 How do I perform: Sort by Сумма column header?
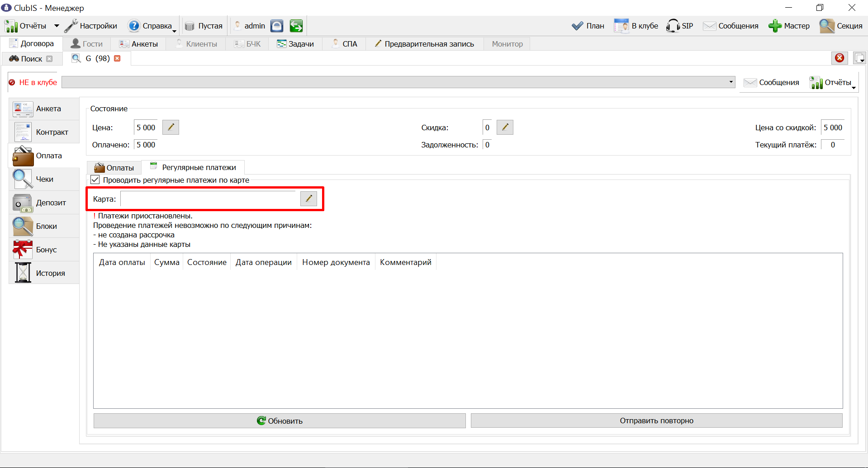(166, 262)
